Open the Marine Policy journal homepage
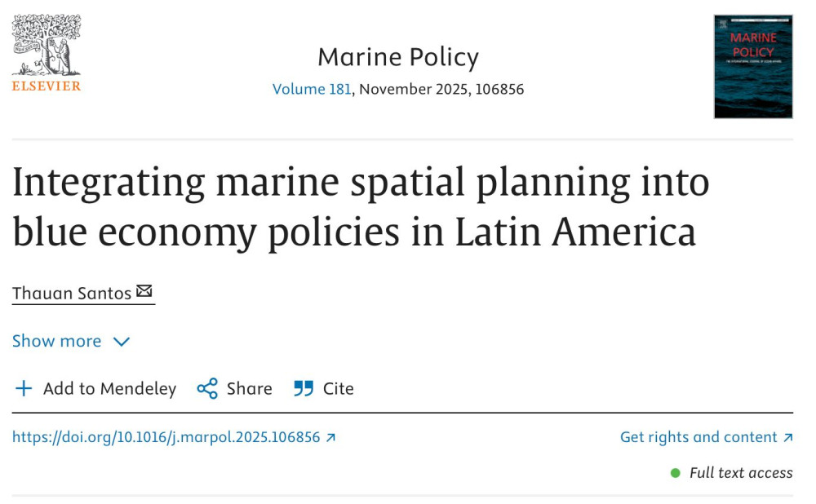 [397, 56]
